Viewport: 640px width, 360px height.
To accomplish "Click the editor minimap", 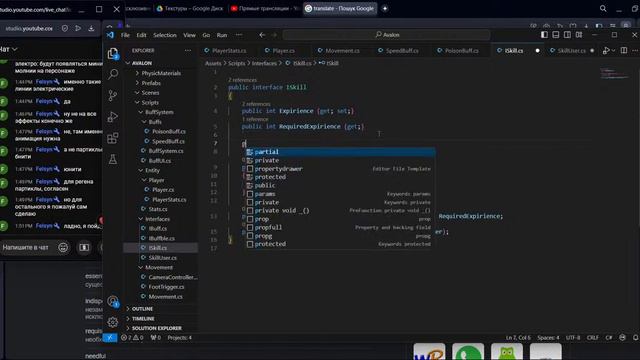I will 615,75.
